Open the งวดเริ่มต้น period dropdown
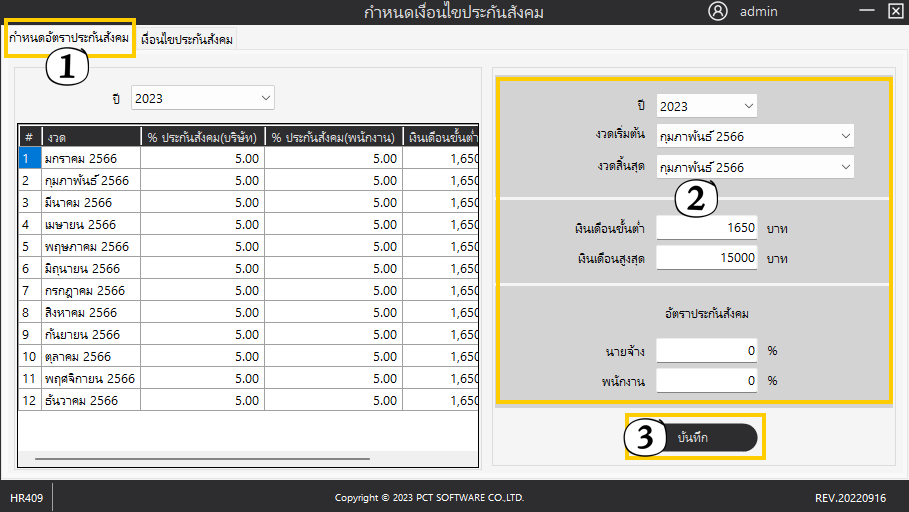909x512 pixels. (754, 136)
